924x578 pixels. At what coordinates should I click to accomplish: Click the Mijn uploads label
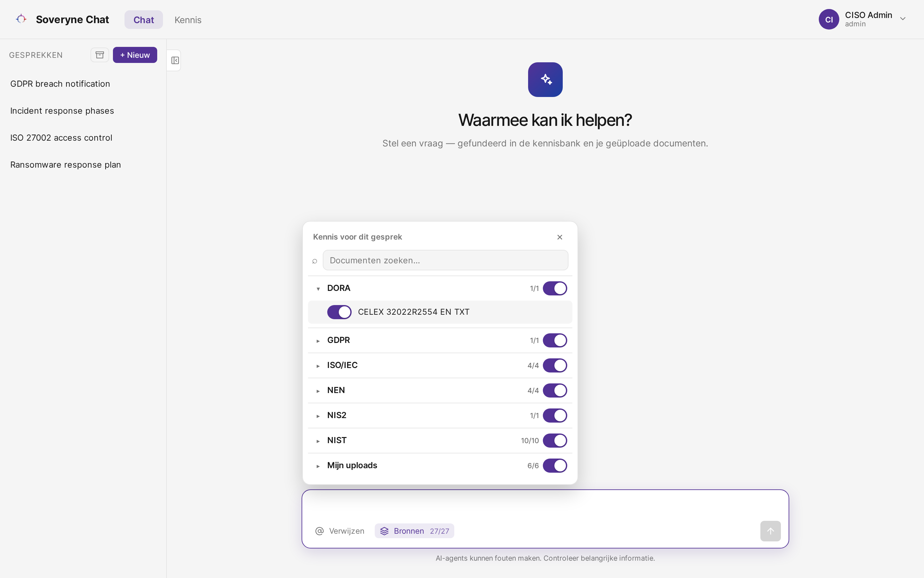[352, 465]
